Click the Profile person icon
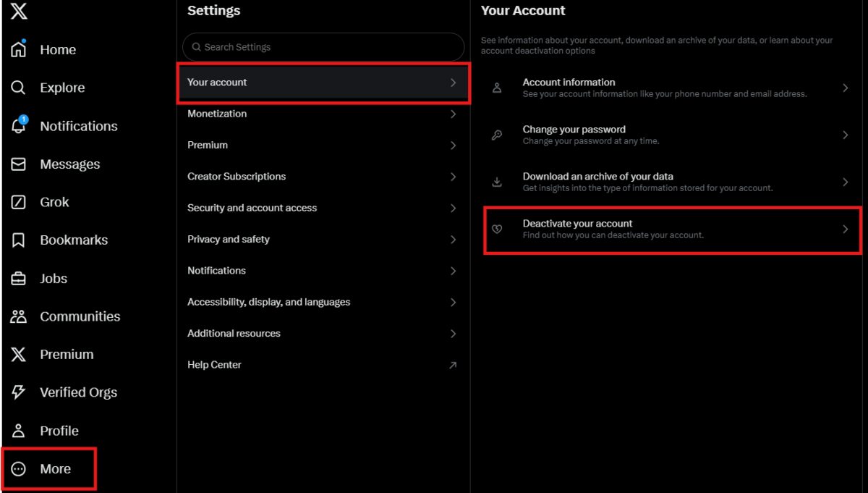This screenshot has height=493, width=868. point(19,431)
